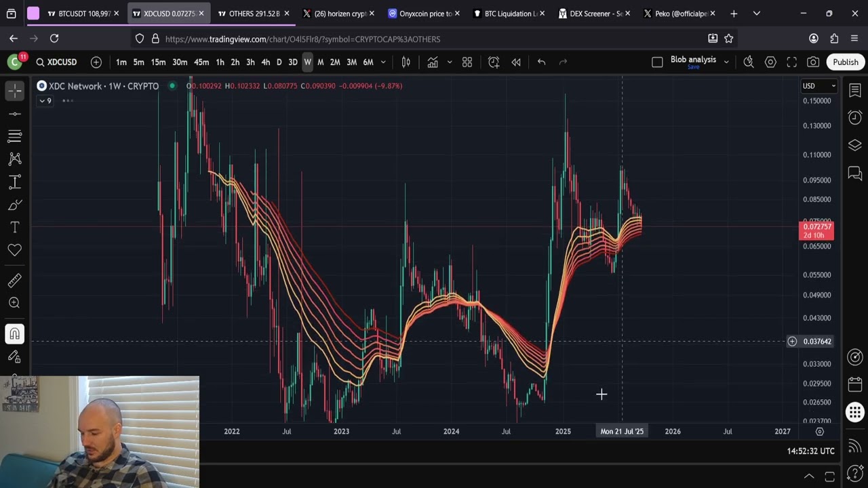Select the text annotation tool
This screenshot has width=868, height=488.
(x=15, y=227)
